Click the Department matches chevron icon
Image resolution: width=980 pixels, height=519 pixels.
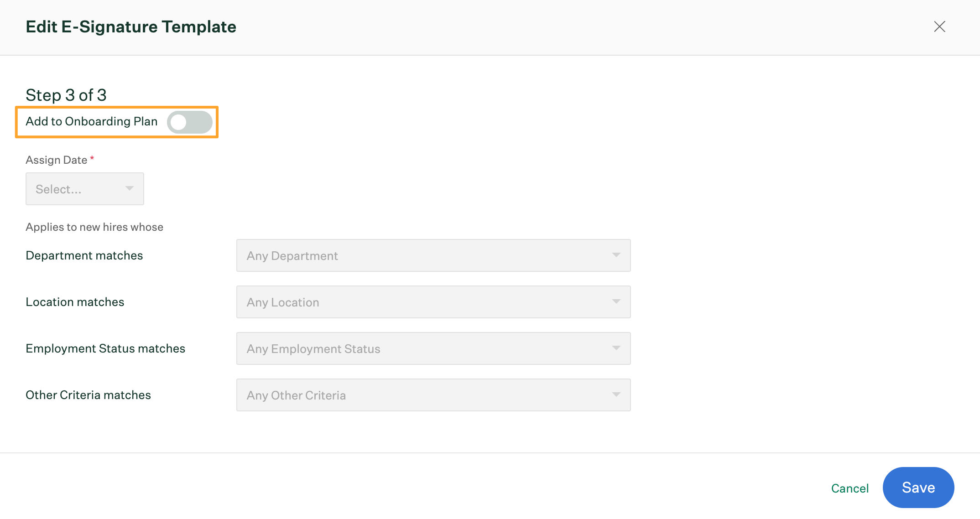[x=616, y=254]
